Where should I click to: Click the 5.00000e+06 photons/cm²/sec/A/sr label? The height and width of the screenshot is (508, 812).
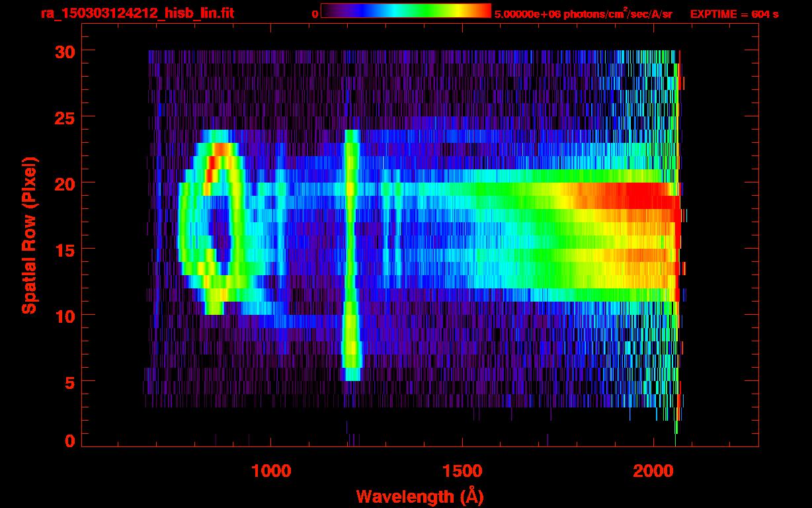[583, 13]
